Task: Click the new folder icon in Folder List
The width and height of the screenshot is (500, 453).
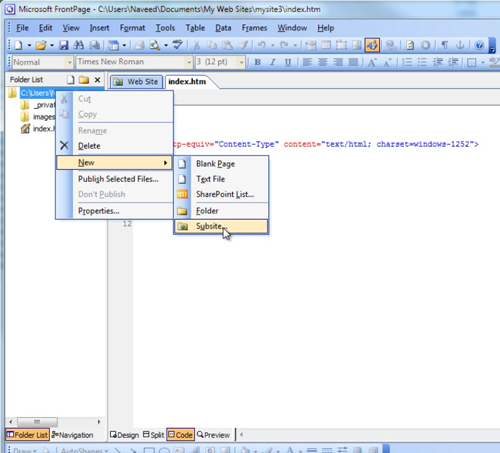Action: pos(84,80)
